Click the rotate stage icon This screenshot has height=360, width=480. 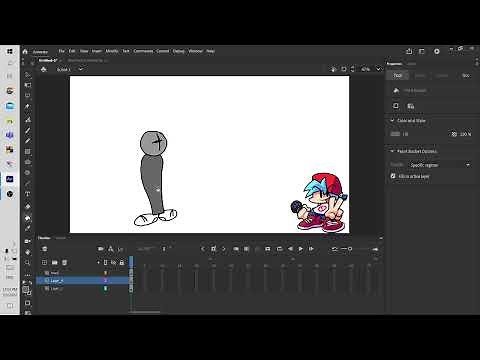[x=344, y=69]
